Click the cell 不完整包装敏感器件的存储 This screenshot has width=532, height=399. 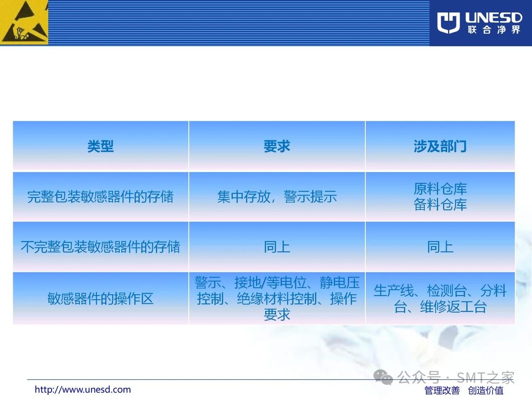point(101,246)
